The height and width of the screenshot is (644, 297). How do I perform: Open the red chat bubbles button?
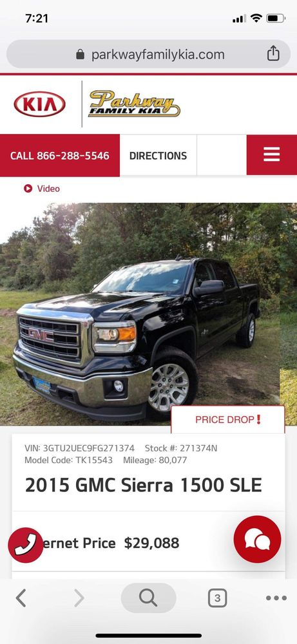click(x=257, y=539)
